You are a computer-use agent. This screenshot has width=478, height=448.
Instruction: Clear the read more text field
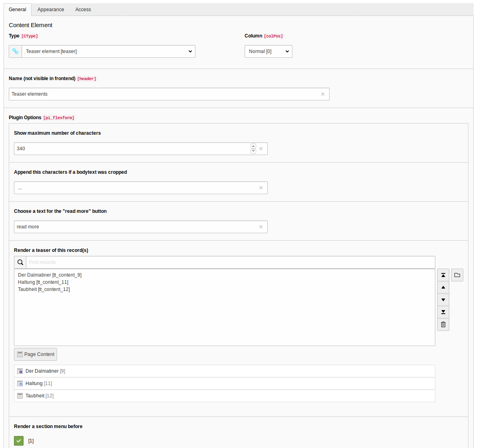pyautogui.click(x=261, y=227)
